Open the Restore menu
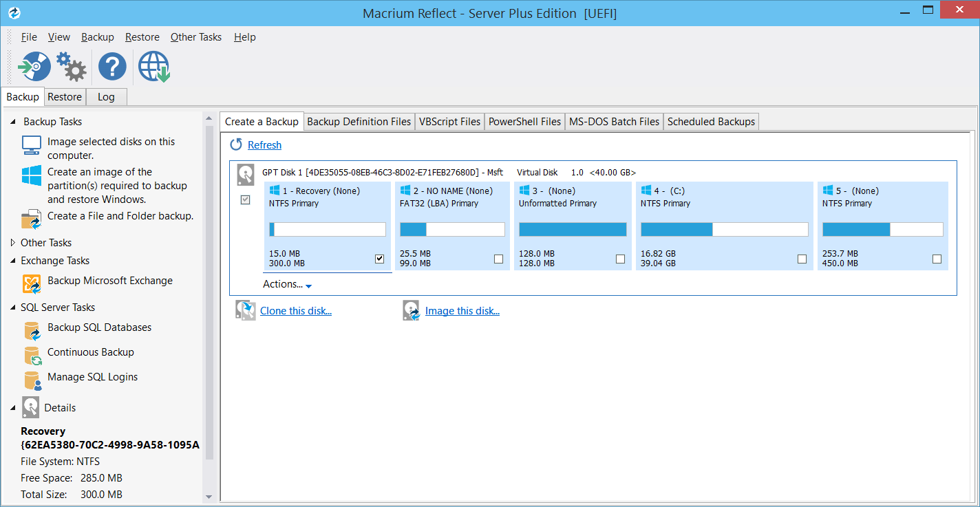 [142, 37]
